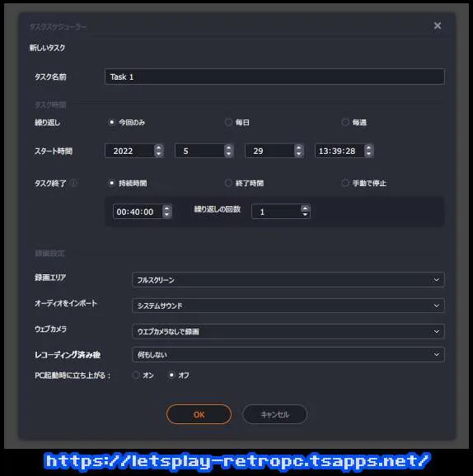This screenshot has height=476, width=473.
Task: Open the 録画エリア dropdown showing フルスクリーン
Action: (288, 280)
